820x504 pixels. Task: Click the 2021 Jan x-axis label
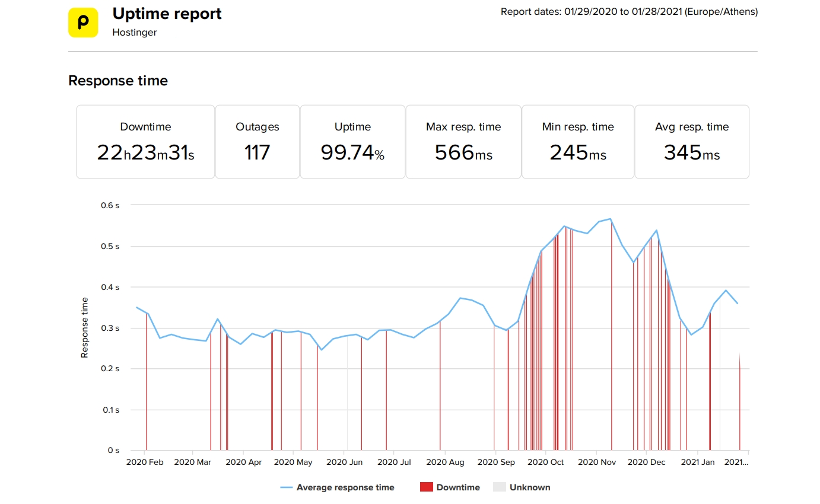[x=698, y=462]
